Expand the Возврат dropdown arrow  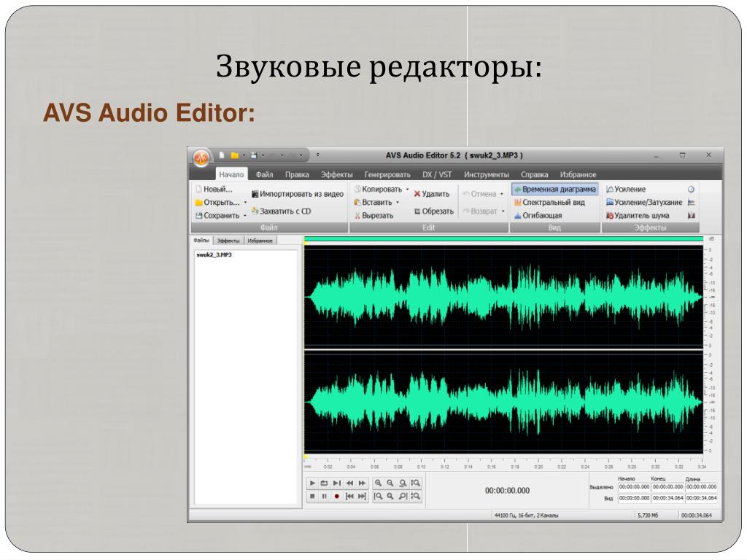503,211
